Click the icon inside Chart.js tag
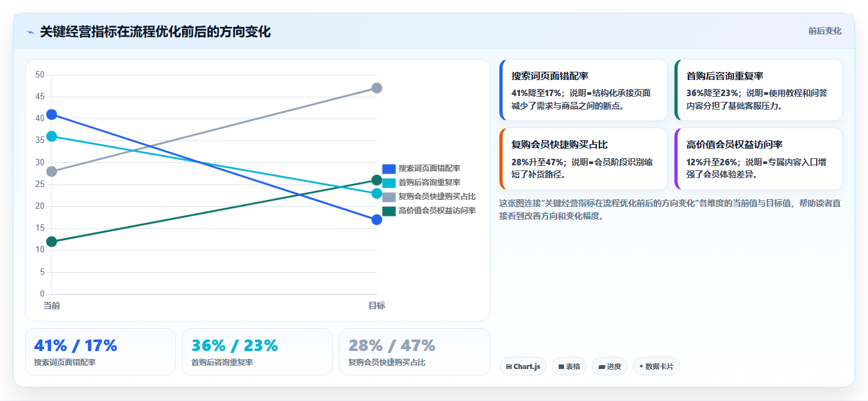Screen dimensions: 868x401 (x=509, y=367)
